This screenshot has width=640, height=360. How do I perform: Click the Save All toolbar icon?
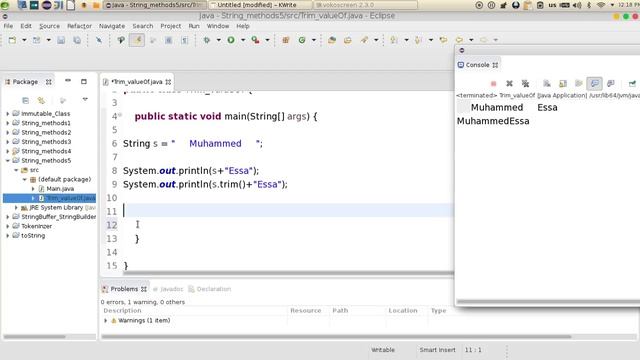(x=77, y=40)
